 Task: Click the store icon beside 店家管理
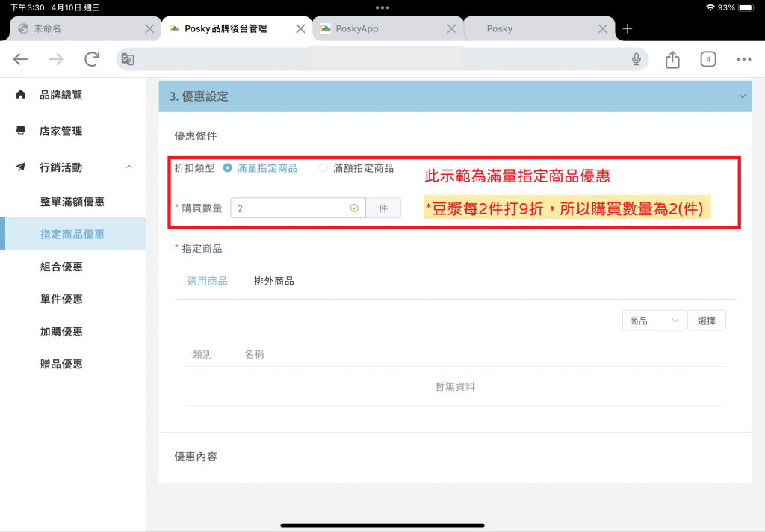tap(20, 130)
